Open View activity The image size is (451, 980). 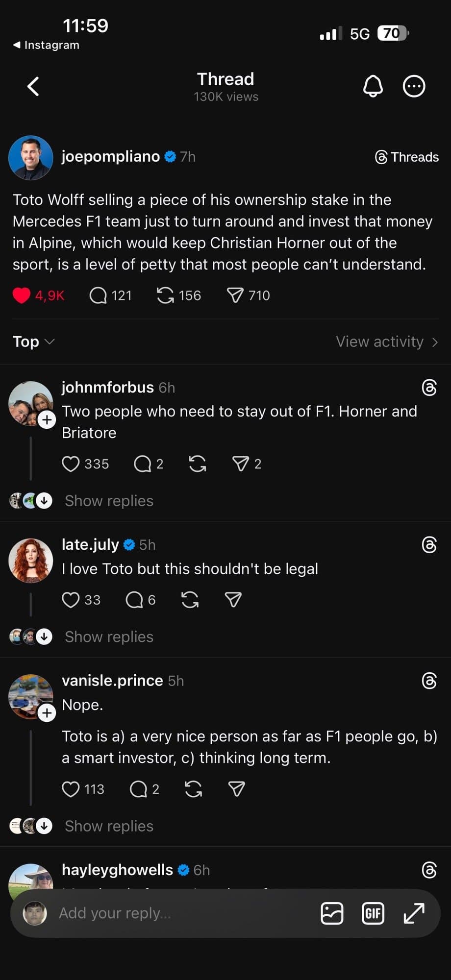(386, 342)
